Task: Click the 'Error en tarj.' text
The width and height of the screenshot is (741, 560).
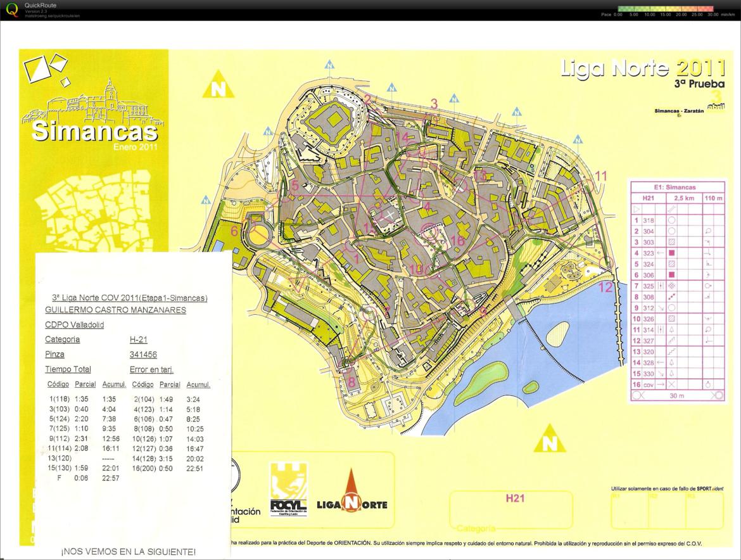Action: [x=151, y=369]
